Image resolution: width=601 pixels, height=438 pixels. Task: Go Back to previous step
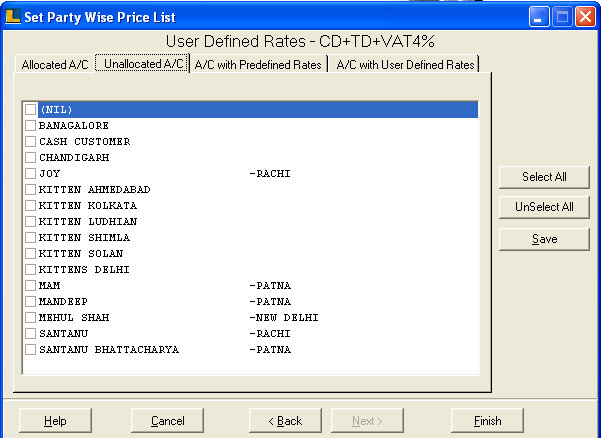point(285,420)
